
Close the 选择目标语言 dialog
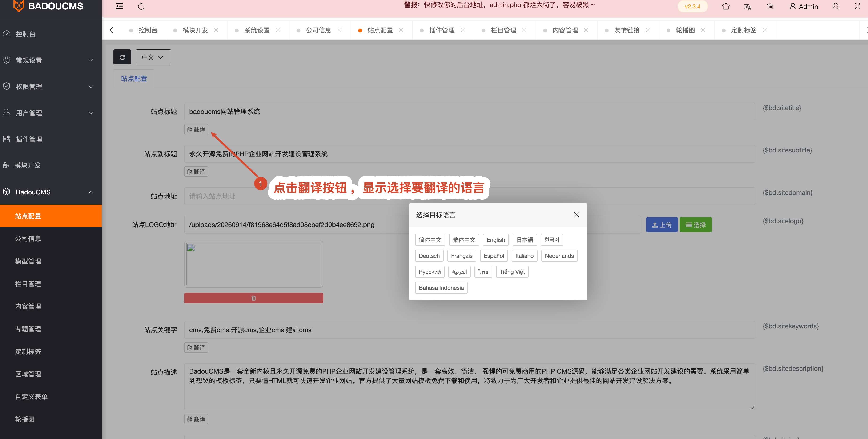tap(577, 215)
